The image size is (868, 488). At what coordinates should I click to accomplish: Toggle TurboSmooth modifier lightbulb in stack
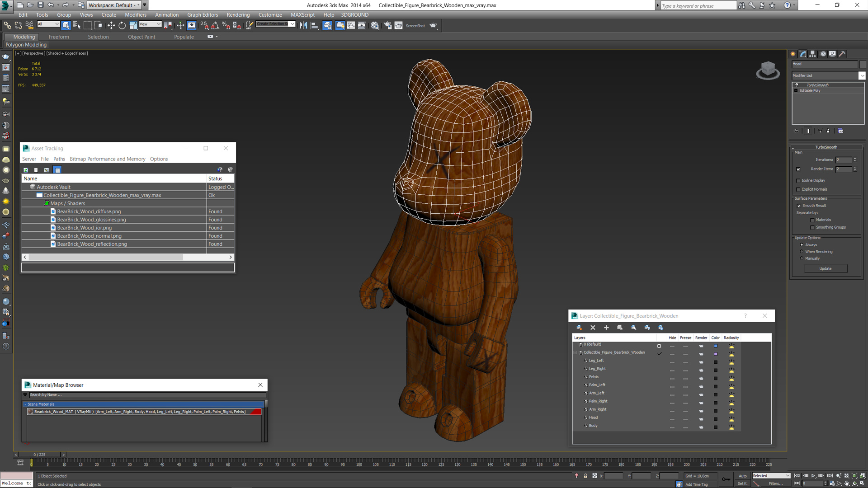pyautogui.click(x=797, y=85)
